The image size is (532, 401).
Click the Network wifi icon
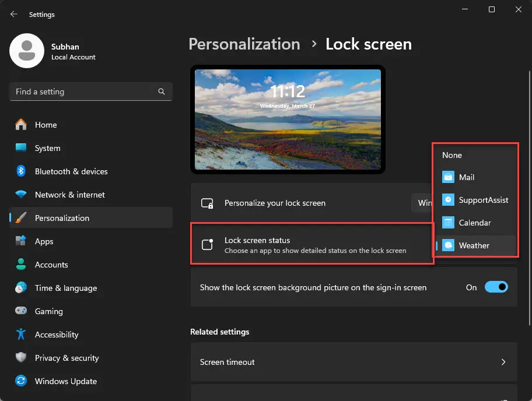[21, 195]
